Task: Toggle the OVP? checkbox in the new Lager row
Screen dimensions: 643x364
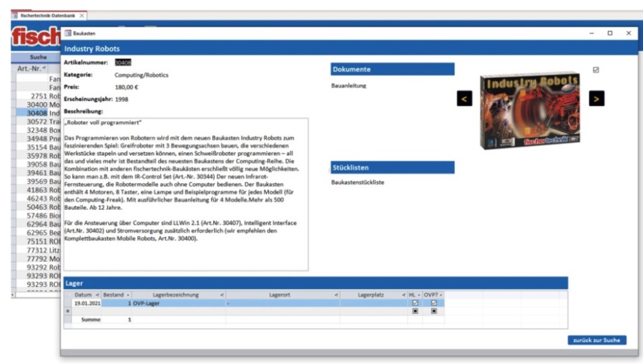Action: point(434,311)
